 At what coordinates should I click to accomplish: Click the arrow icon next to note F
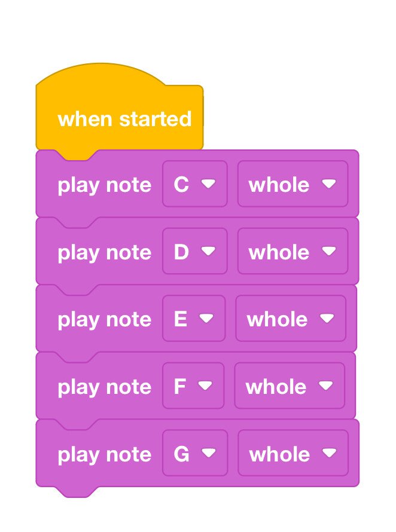pos(205,386)
